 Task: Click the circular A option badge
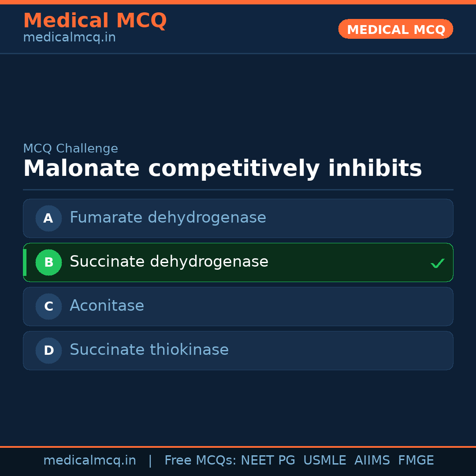(48, 218)
